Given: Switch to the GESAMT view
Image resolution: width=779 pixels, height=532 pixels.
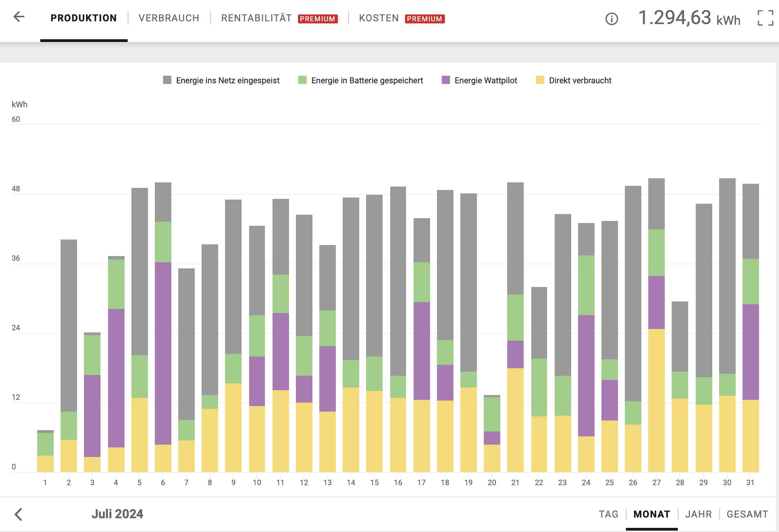Looking at the screenshot, I should click(747, 514).
